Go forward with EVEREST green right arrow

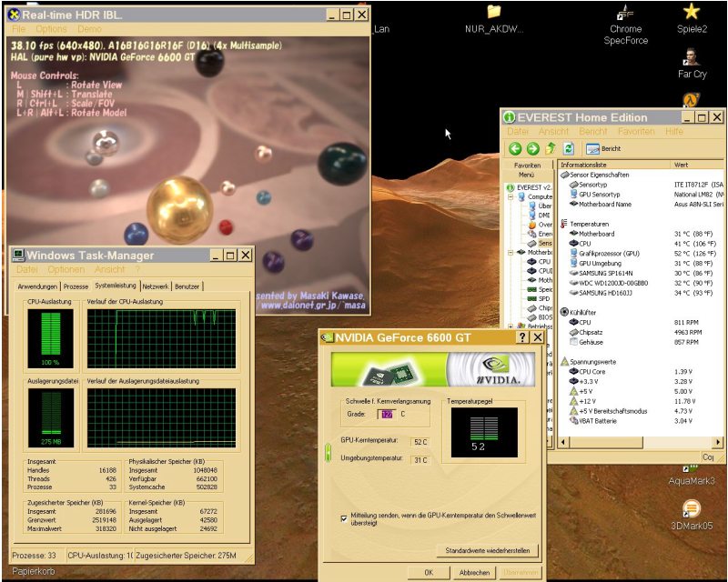coord(532,148)
